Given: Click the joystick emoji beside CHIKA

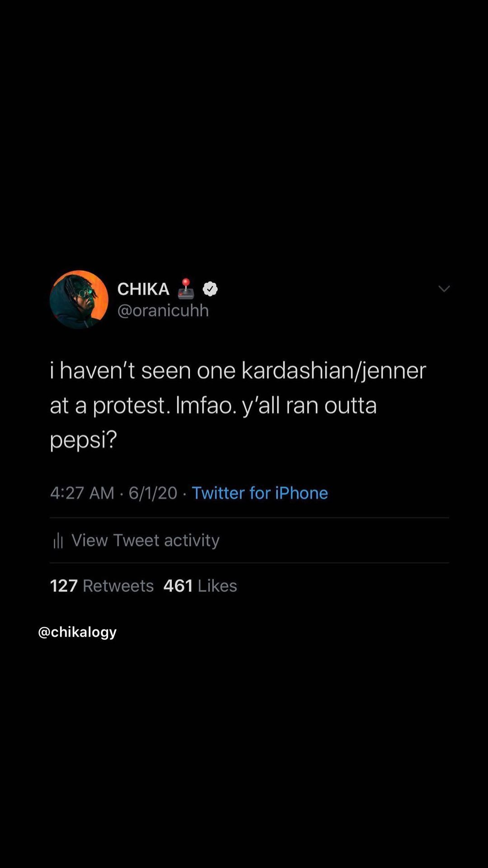Looking at the screenshot, I should click(186, 289).
